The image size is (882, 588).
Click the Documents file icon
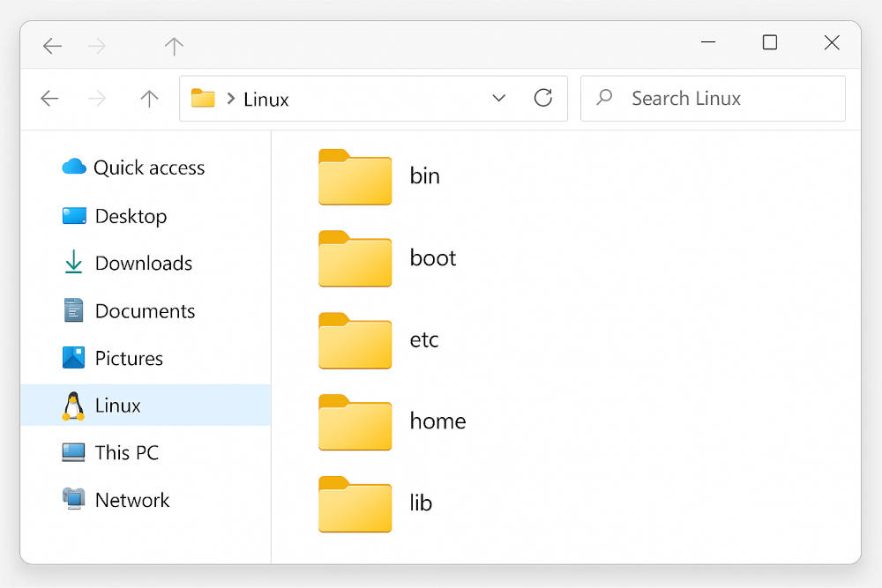point(73,310)
